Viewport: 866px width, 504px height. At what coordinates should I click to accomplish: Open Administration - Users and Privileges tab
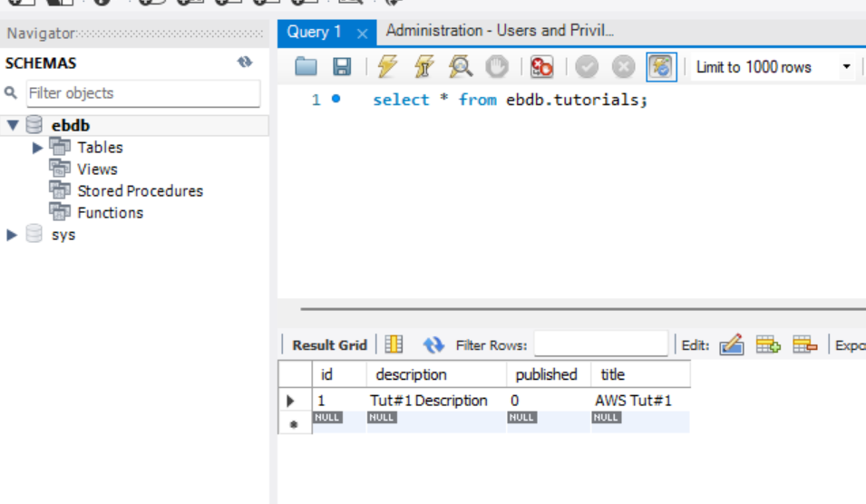(x=500, y=30)
